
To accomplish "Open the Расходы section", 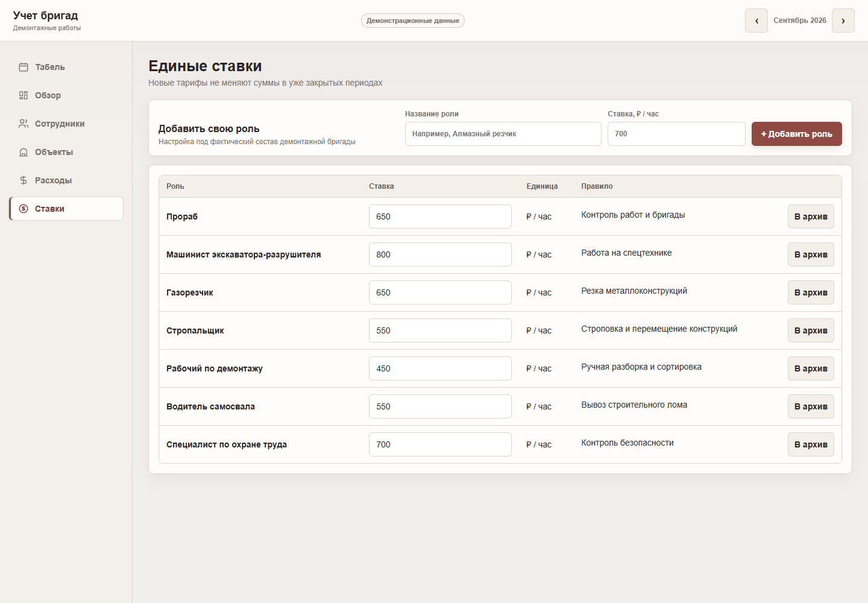I will click(x=66, y=180).
